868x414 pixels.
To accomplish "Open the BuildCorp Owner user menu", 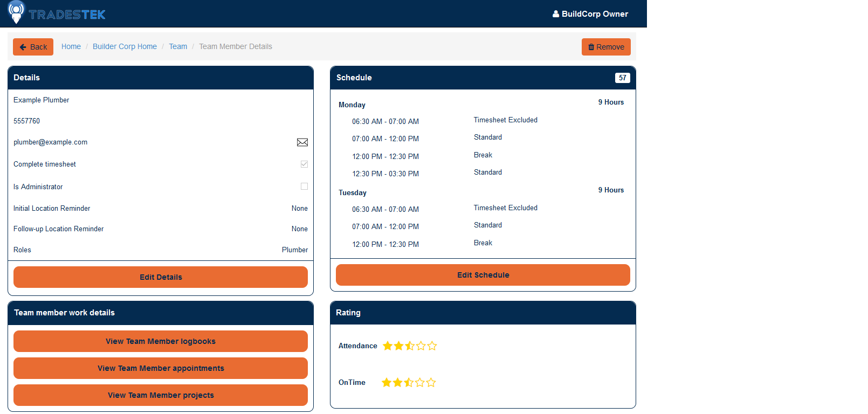I will pyautogui.click(x=590, y=14).
